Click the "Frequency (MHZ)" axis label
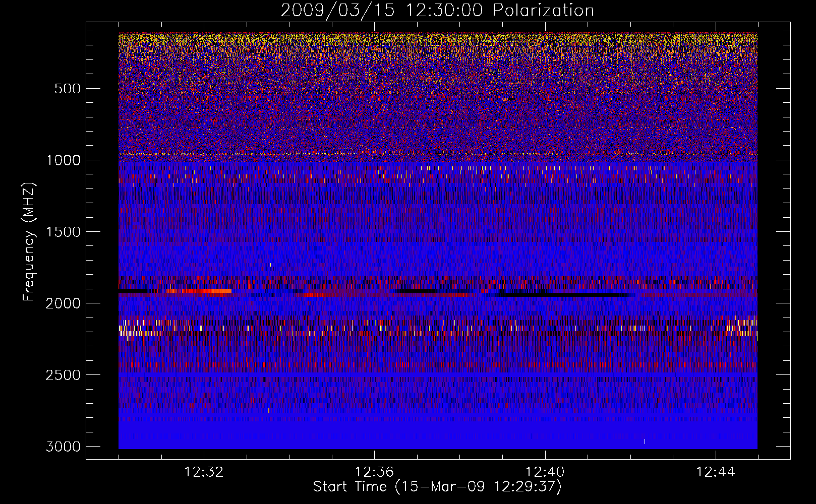816x504 pixels. coord(29,242)
